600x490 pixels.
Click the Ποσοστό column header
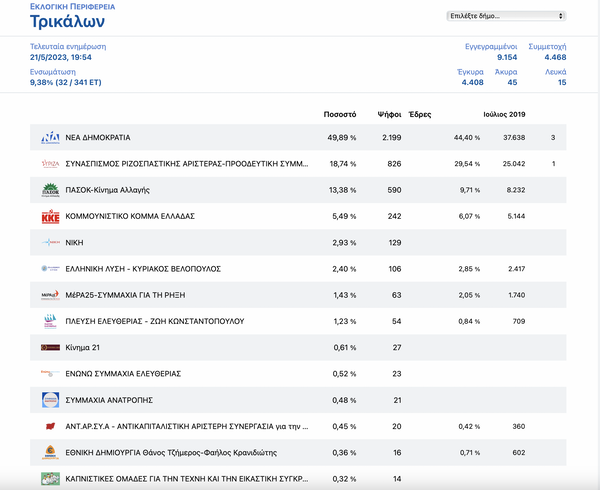click(x=340, y=114)
